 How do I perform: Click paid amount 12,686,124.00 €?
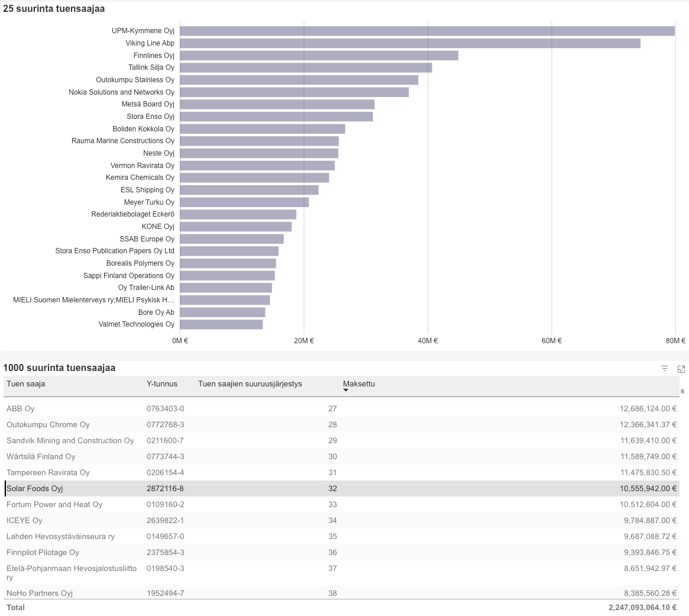tap(648, 408)
